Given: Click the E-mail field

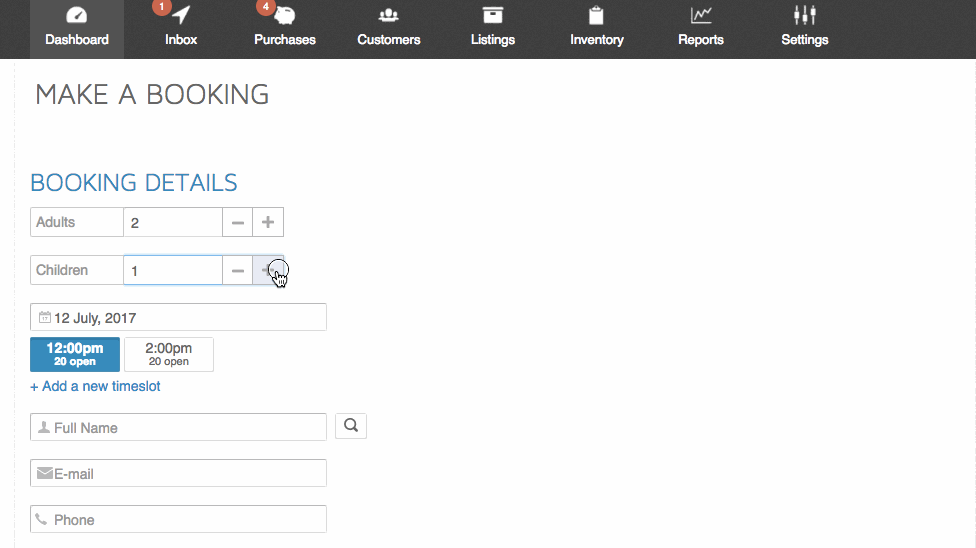Looking at the screenshot, I should (x=178, y=473).
